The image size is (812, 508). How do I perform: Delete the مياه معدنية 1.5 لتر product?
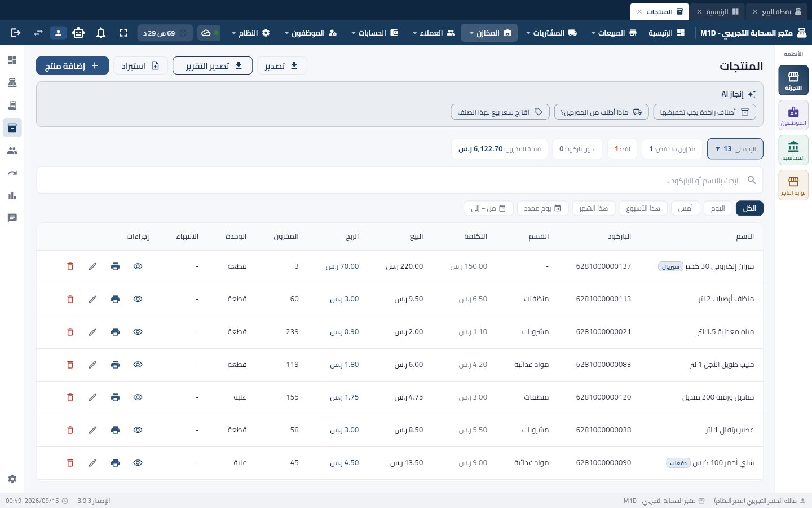pyautogui.click(x=70, y=332)
